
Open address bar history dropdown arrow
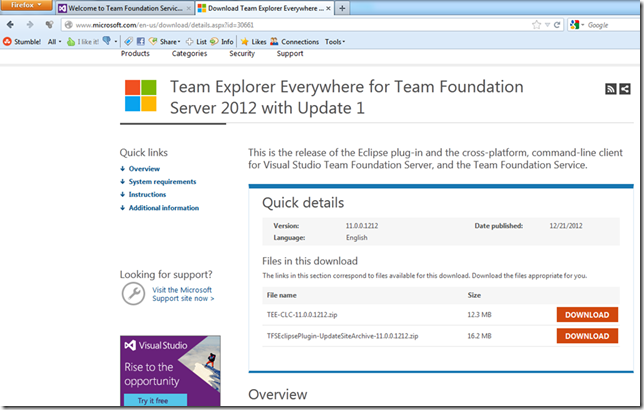point(547,25)
